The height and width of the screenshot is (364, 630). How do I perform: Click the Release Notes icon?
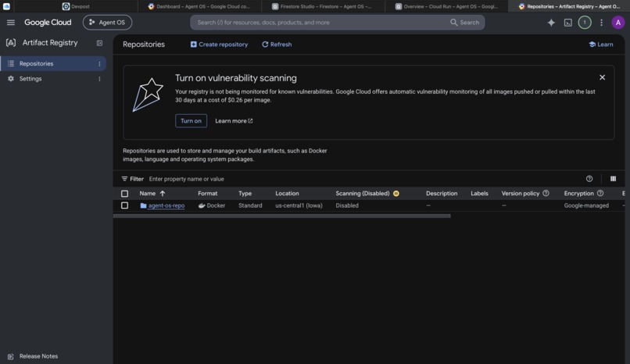[11, 356]
